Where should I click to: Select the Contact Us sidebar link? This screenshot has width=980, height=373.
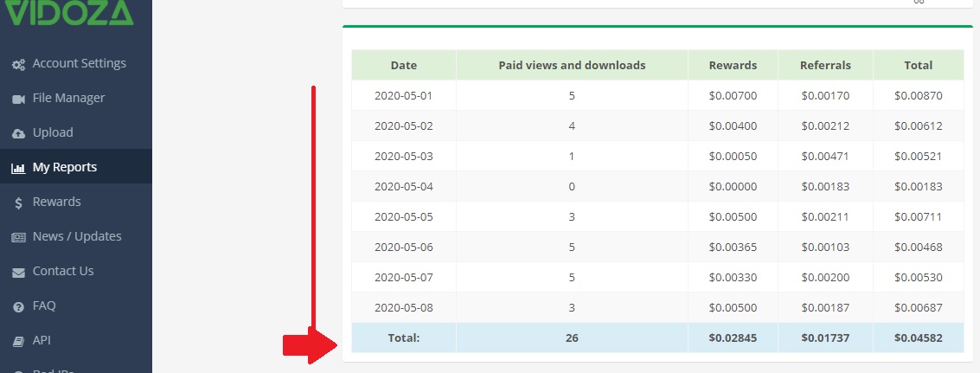click(x=62, y=271)
